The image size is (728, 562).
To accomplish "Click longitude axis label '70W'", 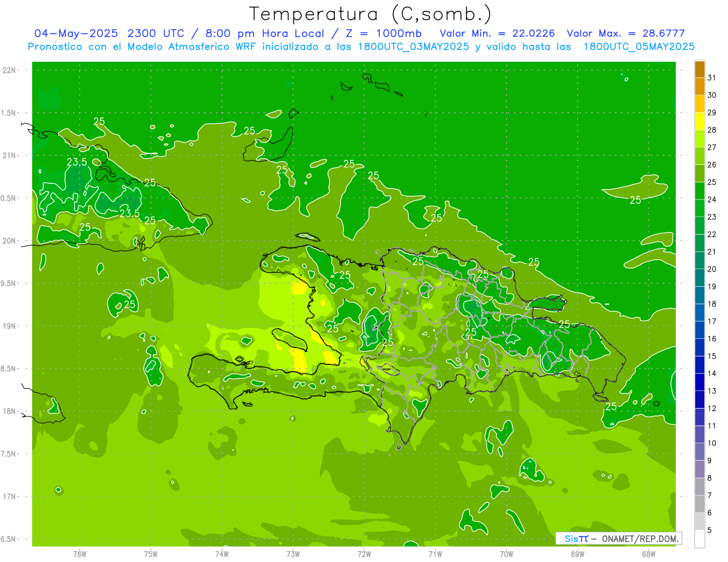I will click(507, 554).
